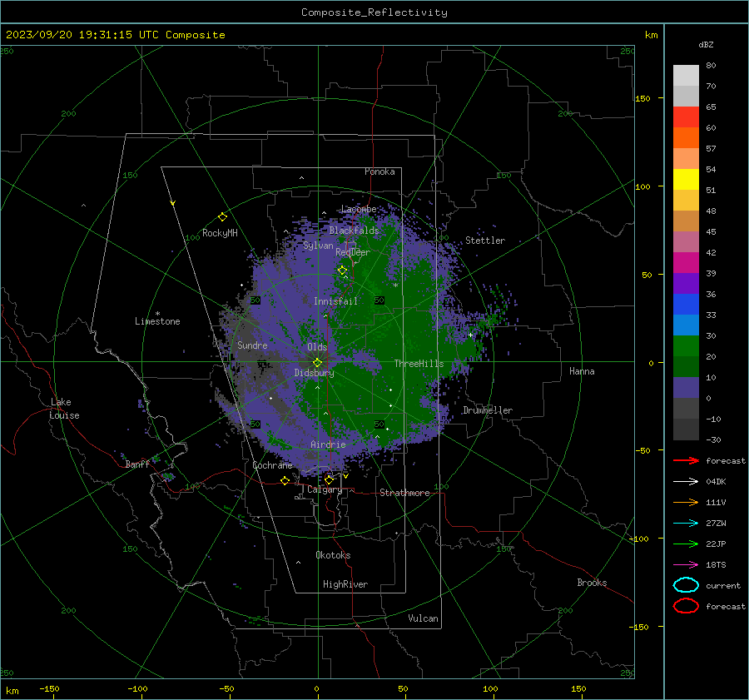Click the white 04DK arrow legend icon
Screen dimensions: 749x700
(x=686, y=482)
